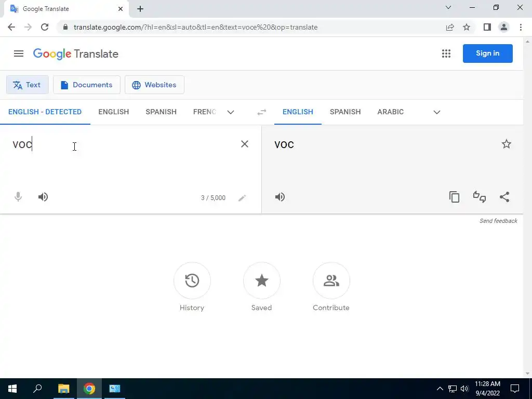532x399 pixels.
Task: Toggle Chrome side panel
Action: pyautogui.click(x=487, y=27)
